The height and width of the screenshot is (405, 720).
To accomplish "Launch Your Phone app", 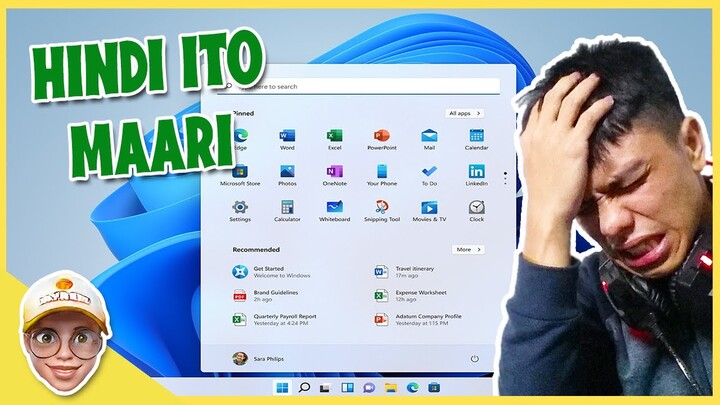I will pos(382,175).
